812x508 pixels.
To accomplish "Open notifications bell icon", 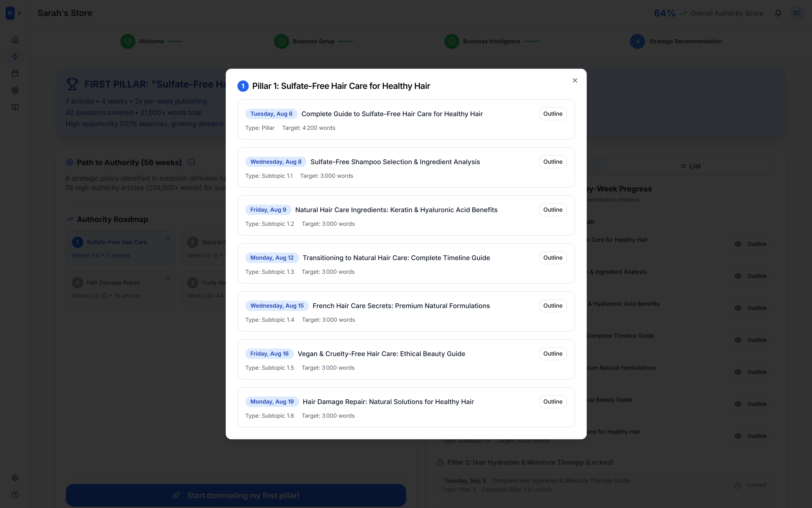I will [x=778, y=13].
